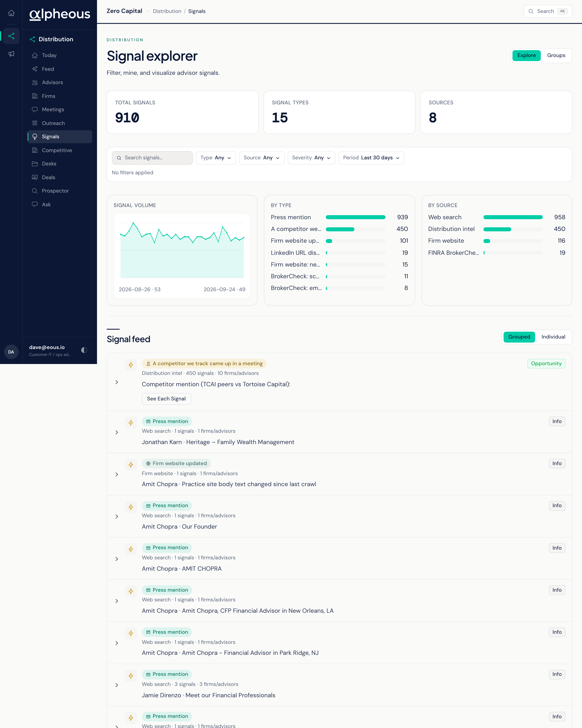This screenshot has width=582, height=728.
Task: Select the distribution share icon in rail
Action: coord(11,36)
